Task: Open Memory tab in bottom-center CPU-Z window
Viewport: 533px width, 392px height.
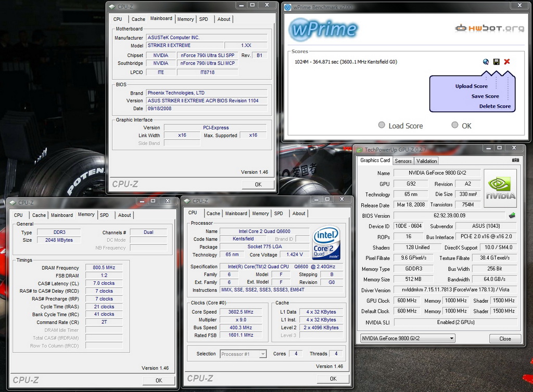Action: [x=260, y=214]
